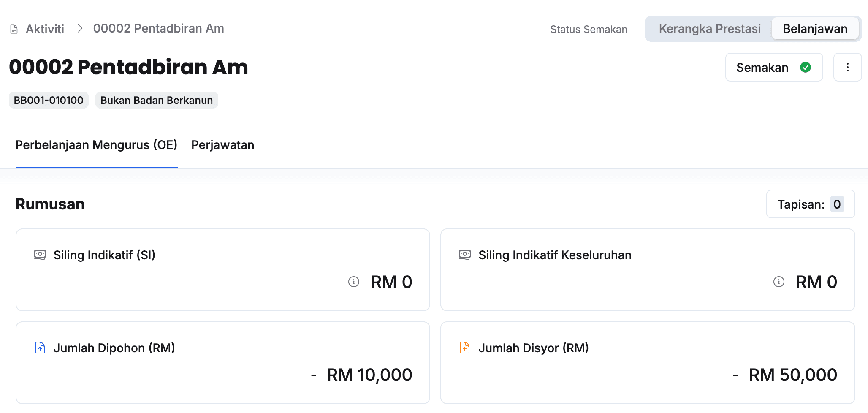Click the banknote icon beside Siling Indikatif (SI)
The height and width of the screenshot is (413, 868).
[40, 255]
